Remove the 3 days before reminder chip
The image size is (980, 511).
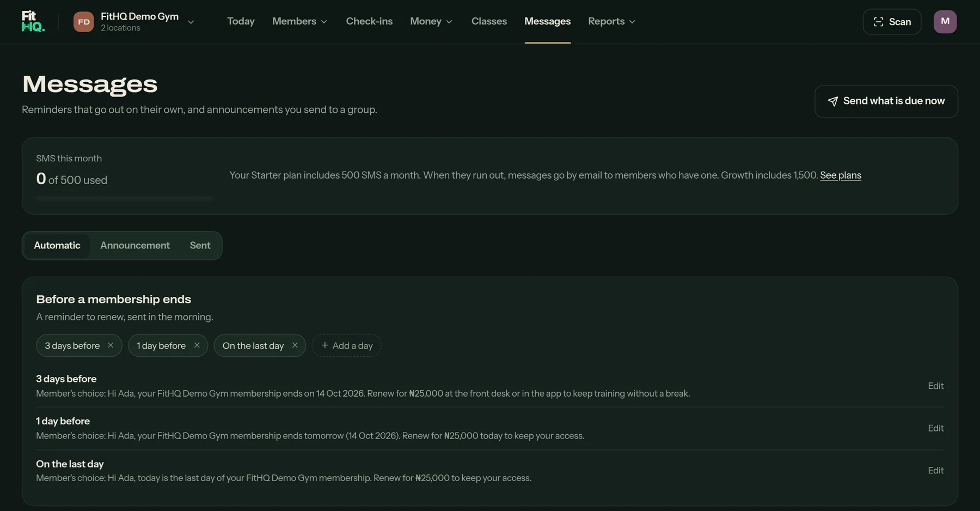(111, 345)
